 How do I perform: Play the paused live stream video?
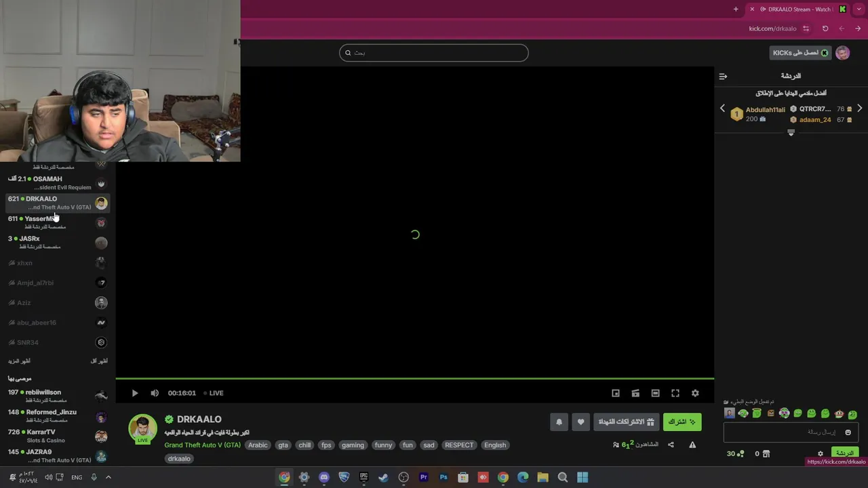(134, 393)
